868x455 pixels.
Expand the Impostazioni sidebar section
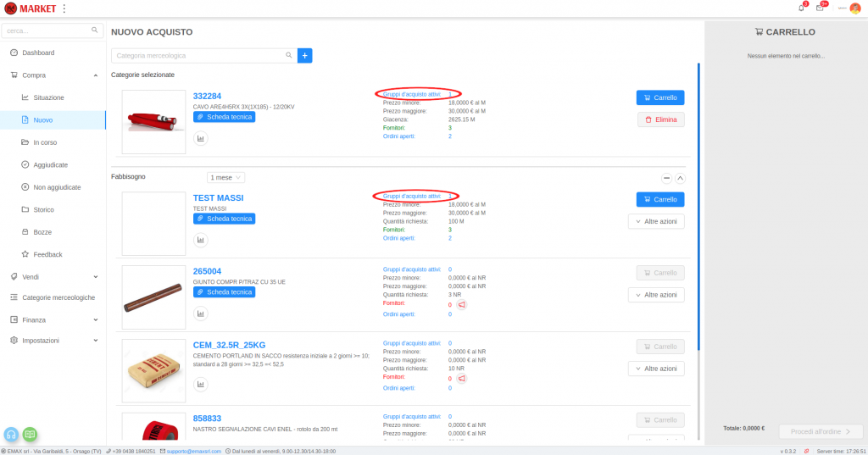click(x=53, y=340)
